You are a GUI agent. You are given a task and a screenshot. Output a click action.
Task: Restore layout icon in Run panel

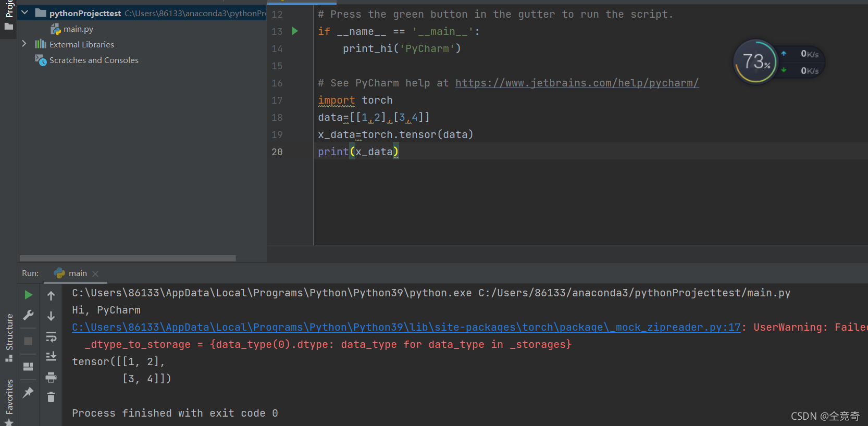coord(28,367)
